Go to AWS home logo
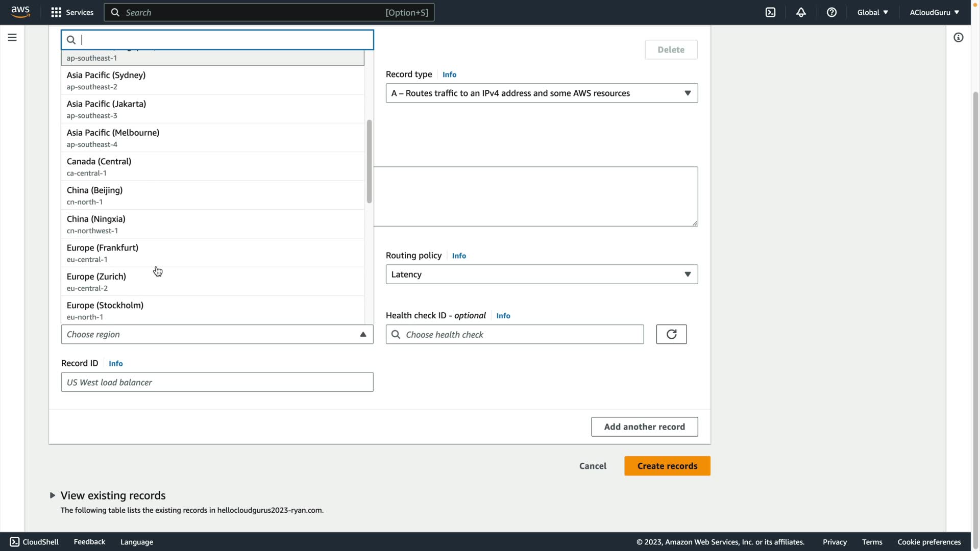Viewport: 980px width, 551px height. coord(20,12)
